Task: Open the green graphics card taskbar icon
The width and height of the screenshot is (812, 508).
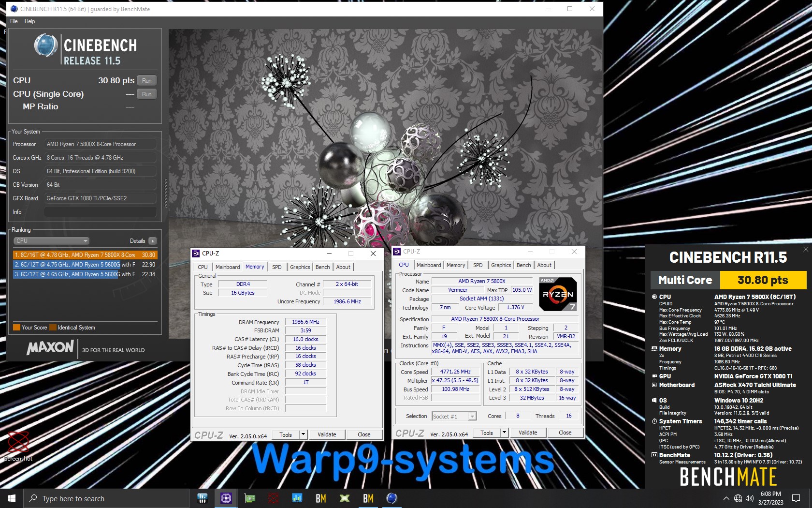Action: pyautogui.click(x=250, y=498)
